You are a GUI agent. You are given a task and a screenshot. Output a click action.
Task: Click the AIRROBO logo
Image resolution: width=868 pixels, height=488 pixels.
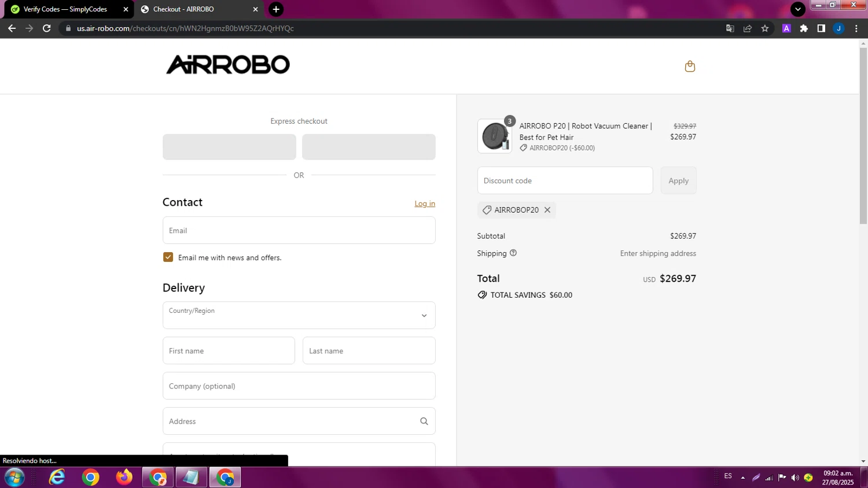click(x=228, y=65)
